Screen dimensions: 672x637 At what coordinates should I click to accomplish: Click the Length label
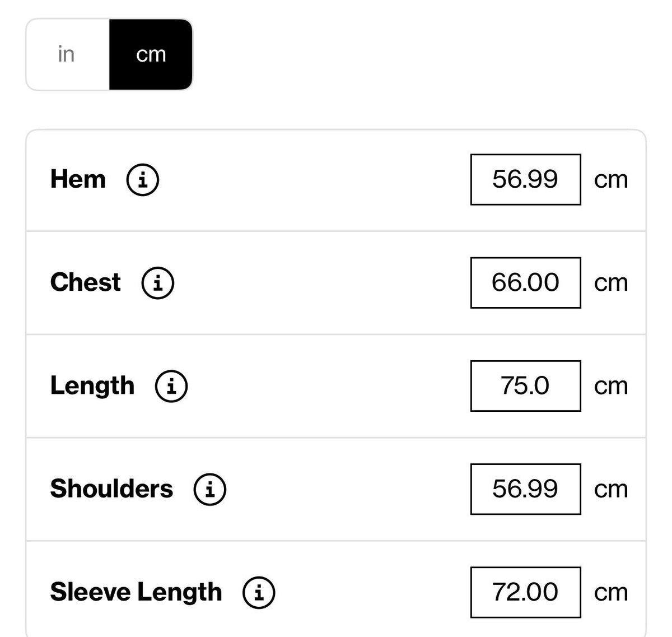coord(92,386)
